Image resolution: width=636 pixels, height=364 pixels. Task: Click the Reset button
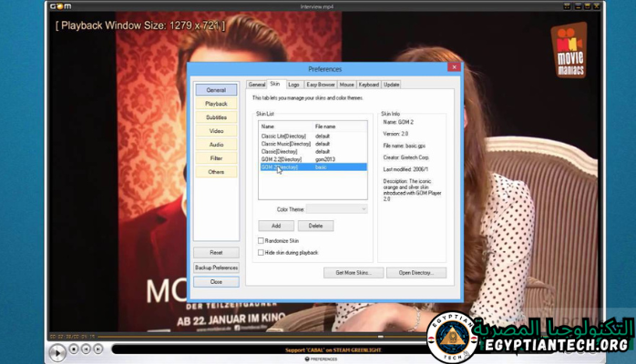(x=216, y=252)
